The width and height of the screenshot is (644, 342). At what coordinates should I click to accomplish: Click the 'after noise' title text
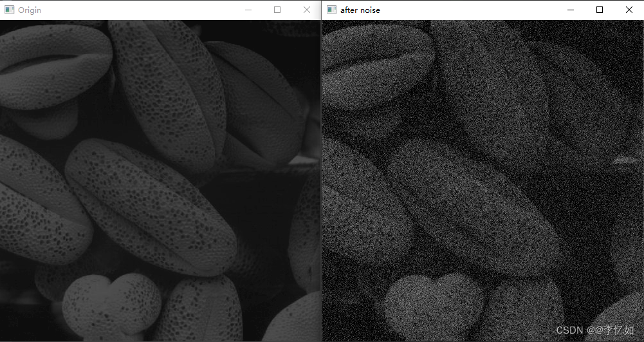[360, 10]
